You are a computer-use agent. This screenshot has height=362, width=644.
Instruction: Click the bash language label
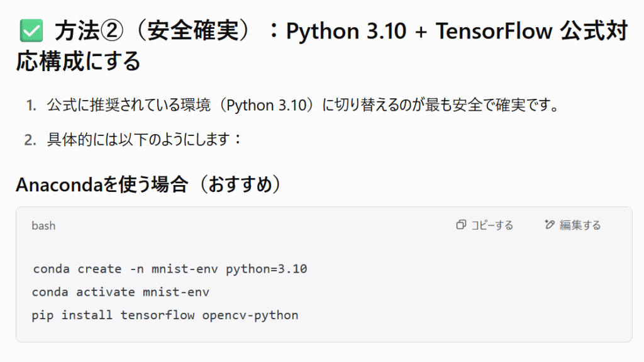pyautogui.click(x=43, y=226)
